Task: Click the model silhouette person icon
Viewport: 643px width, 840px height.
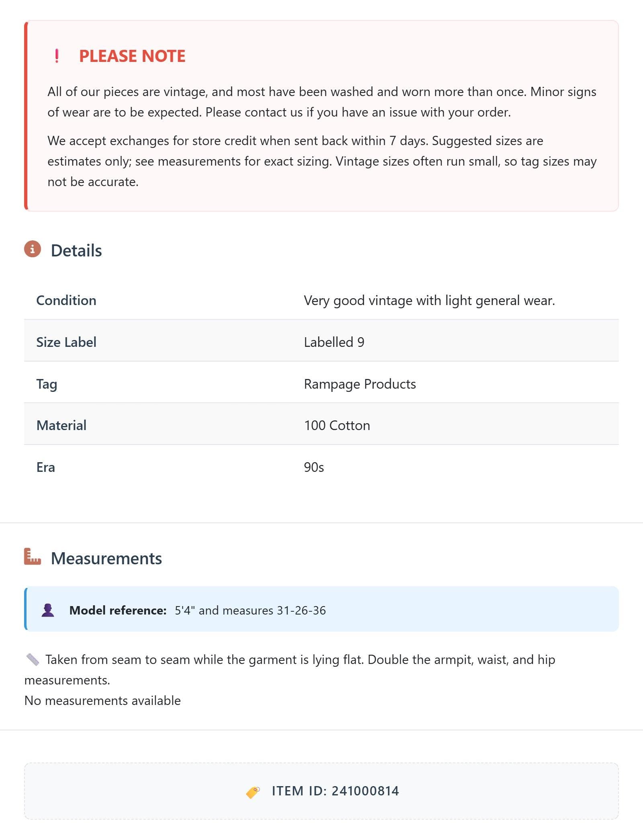Action: [x=48, y=610]
